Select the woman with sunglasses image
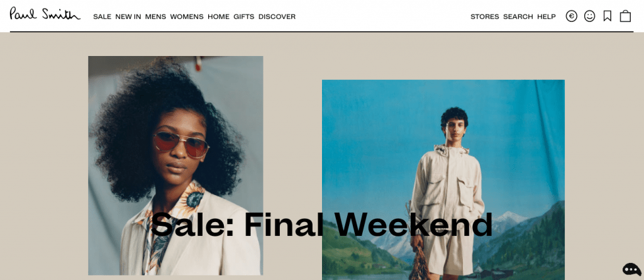644x280 pixels. point(176,165)
